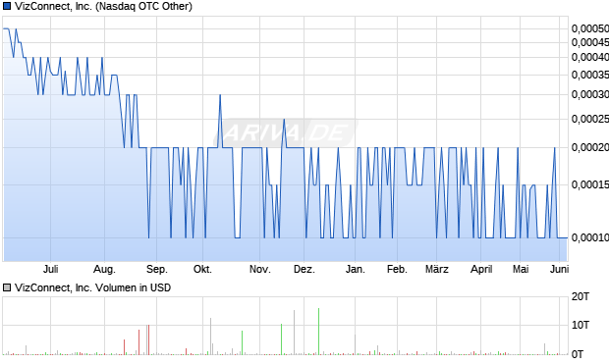Click the 10T volume axis label
Screen dimensions: 609x364
click(581, 325)
